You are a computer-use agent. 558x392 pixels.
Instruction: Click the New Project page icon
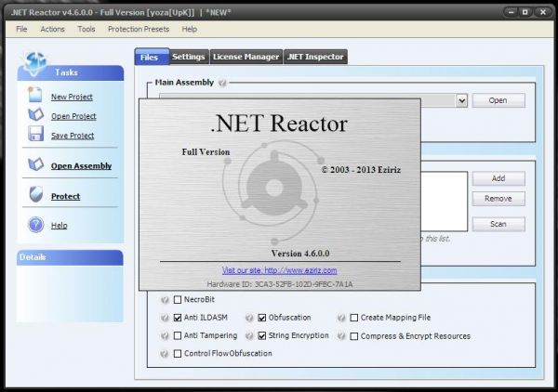[35, 95]
